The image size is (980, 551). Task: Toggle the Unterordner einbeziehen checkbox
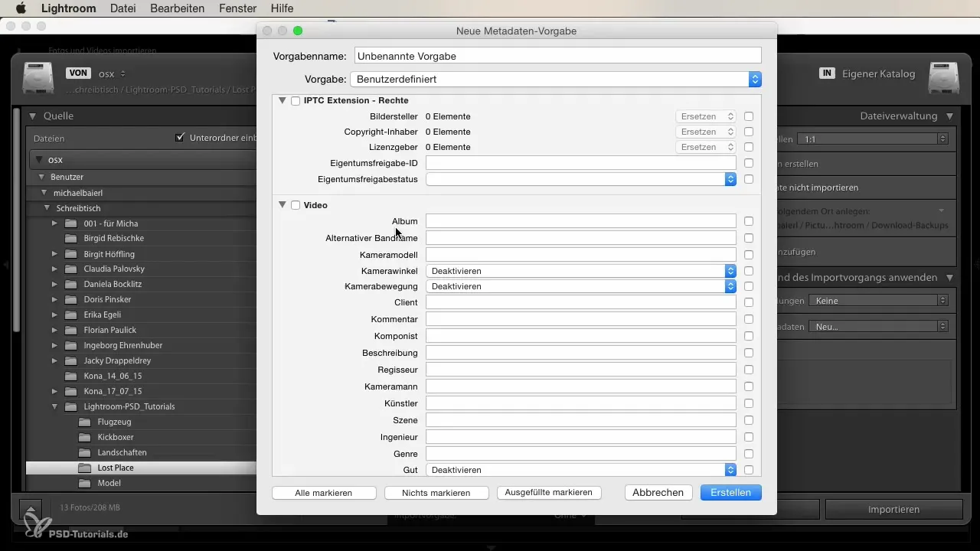(x=180, y=138)
